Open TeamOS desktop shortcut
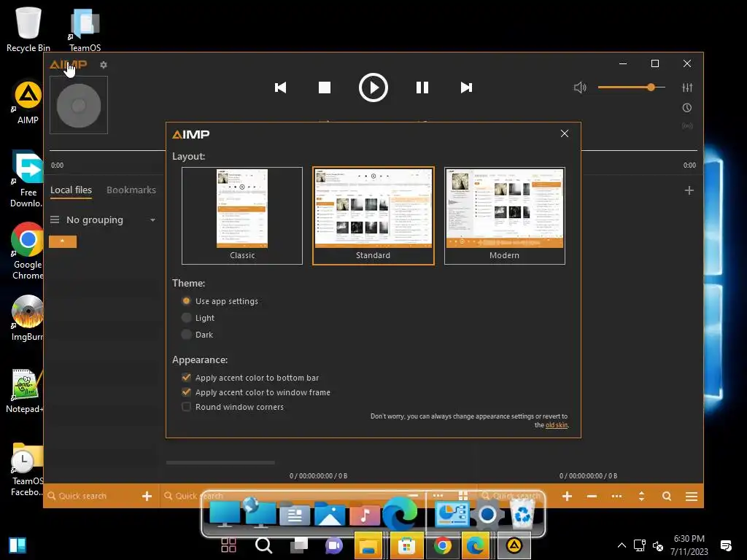The image size is (747, 560). pos(85,29)
